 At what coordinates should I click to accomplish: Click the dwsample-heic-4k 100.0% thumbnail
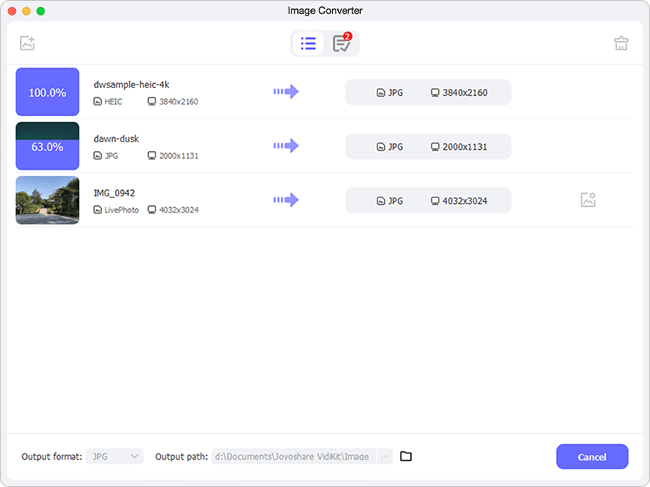47,92
